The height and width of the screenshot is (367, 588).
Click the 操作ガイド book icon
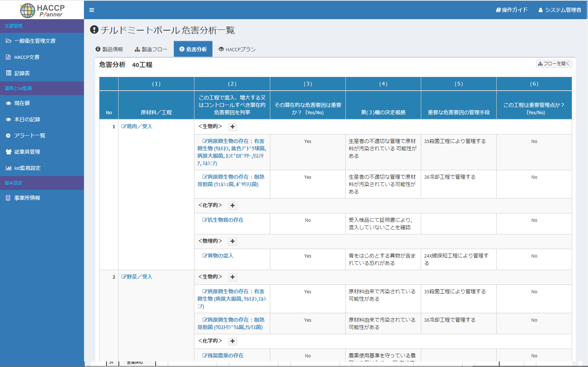tap(498, 10)
